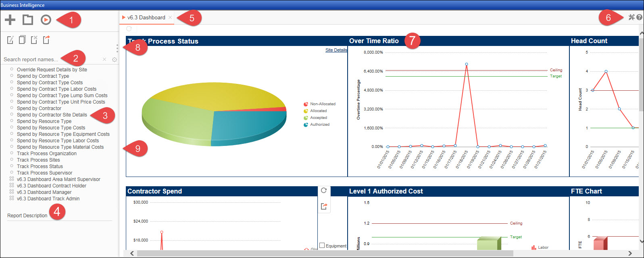Image resolution: width=644 pixels, height=258 pixels.
Task: Open the search settings gear icon
Action: (115, 60)
